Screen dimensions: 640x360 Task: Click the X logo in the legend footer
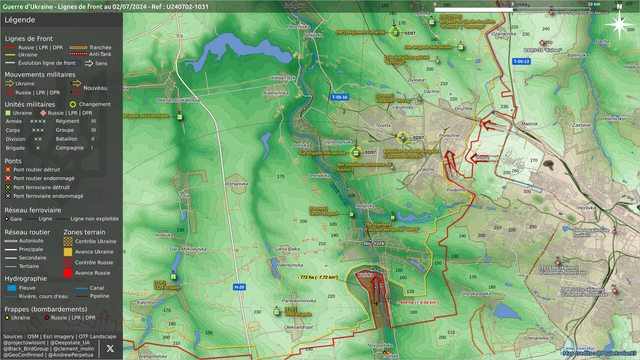(110, 349)
